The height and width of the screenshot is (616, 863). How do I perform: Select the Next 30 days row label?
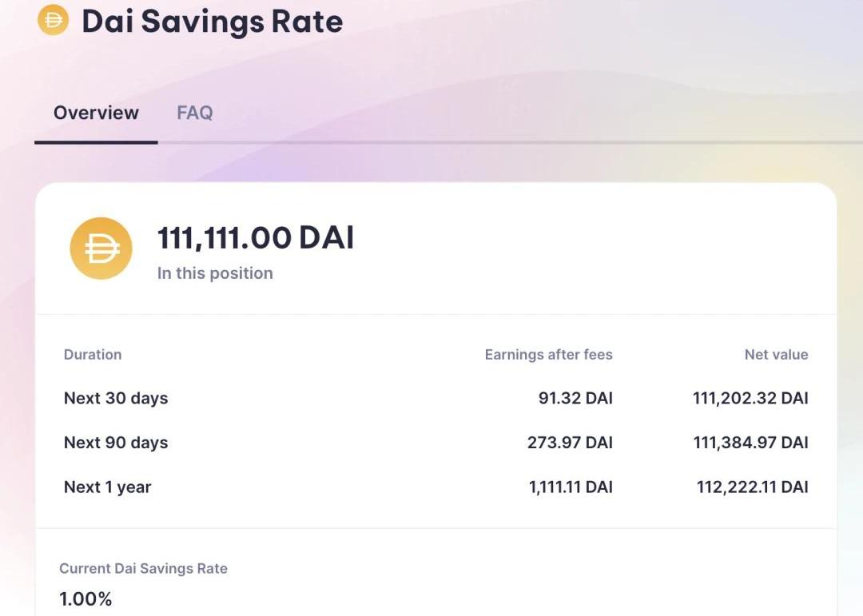(x=116, y=398)
